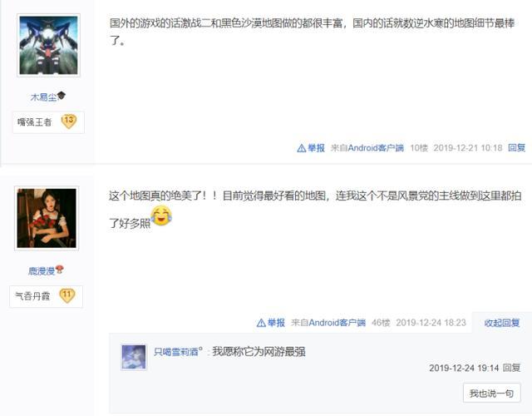Screen dimensions: 532x416
Task: Reply to the 10楼 post
Action: click(x=516, y=148)
